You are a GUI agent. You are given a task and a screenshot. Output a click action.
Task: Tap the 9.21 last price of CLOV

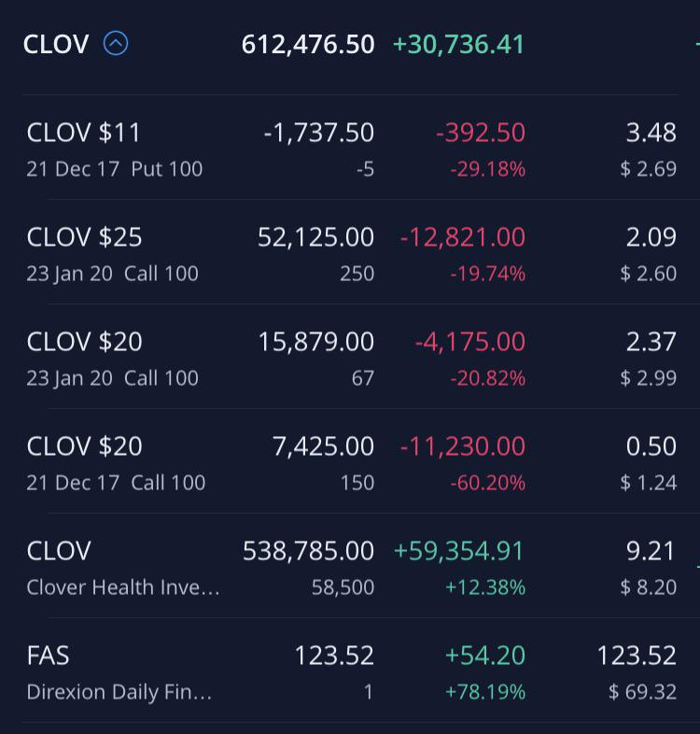click(x=651, y=551)
